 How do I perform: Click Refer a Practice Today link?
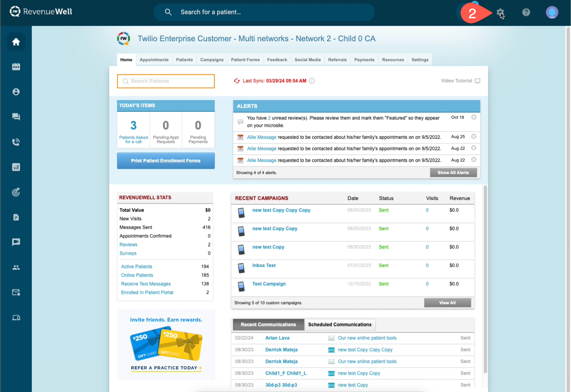click(x=166, y=368)
